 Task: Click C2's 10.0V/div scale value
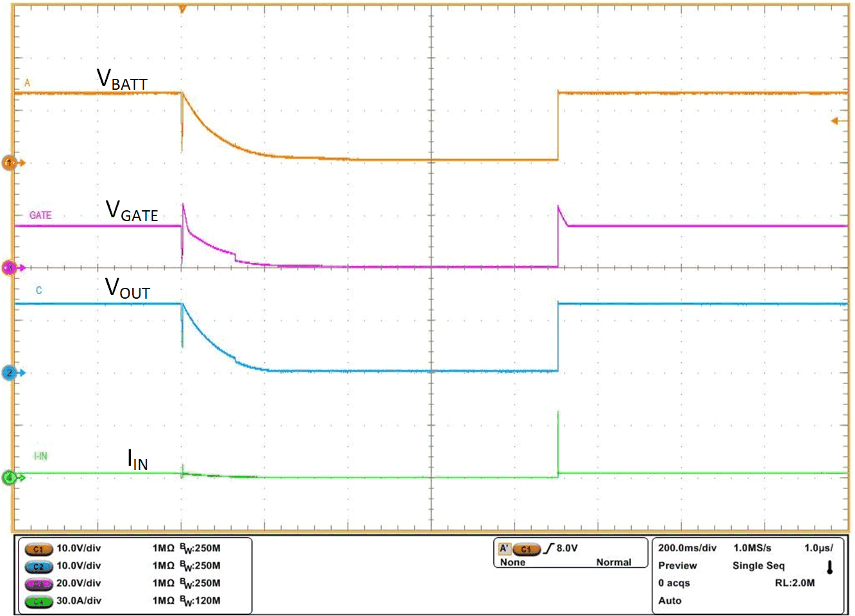pyautogui.click(x=79, y=565)
